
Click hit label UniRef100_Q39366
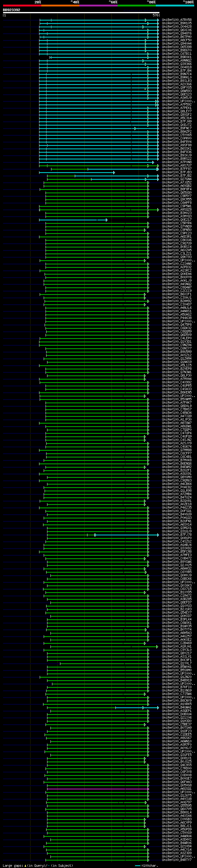tap(177, 64)
